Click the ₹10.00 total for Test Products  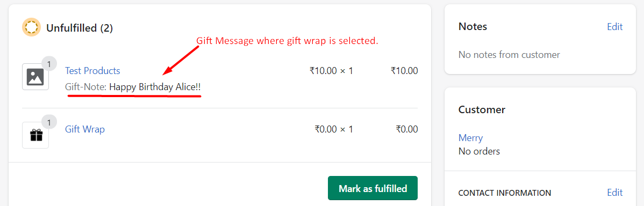click(x=404, y=71)
